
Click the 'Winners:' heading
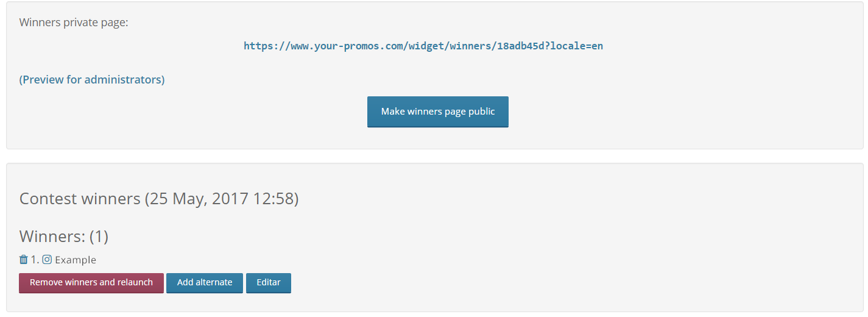[52, 237]
